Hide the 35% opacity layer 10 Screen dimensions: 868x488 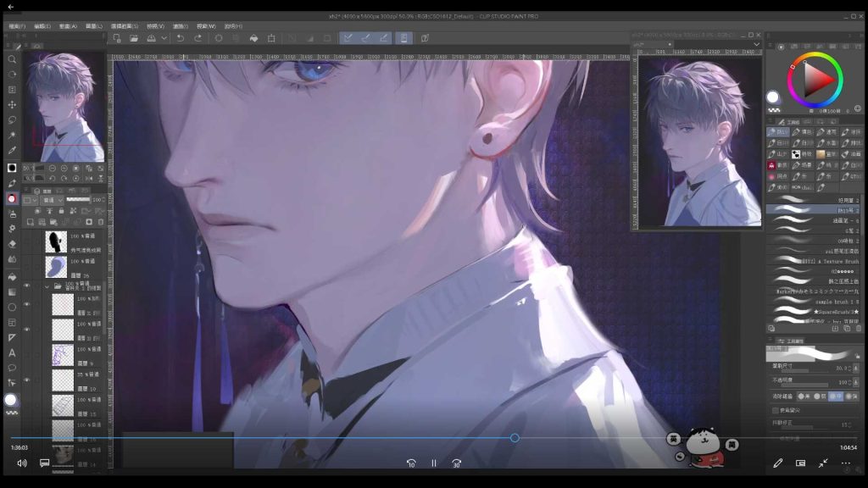pos(26,380)
